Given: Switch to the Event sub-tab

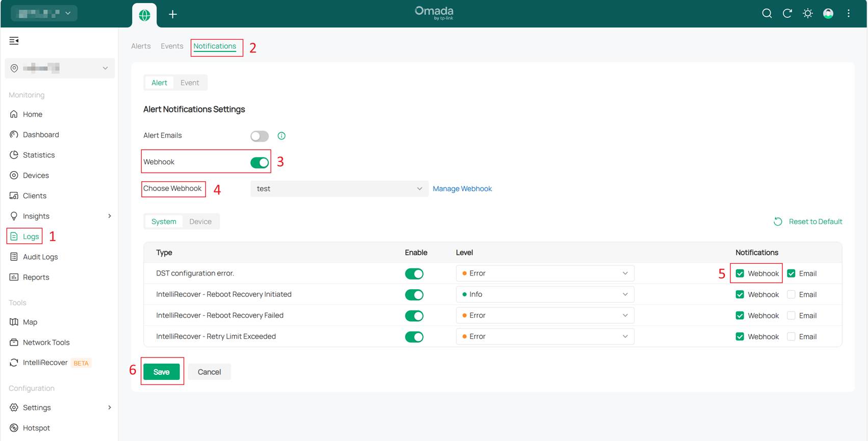Looking at the screenshot, I should point(190,82).
